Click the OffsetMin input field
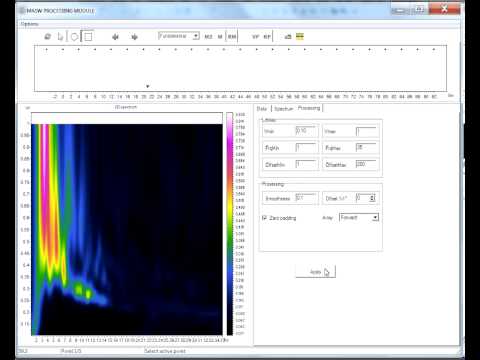Viewport: 480px width, 360px height. [305, 164]
